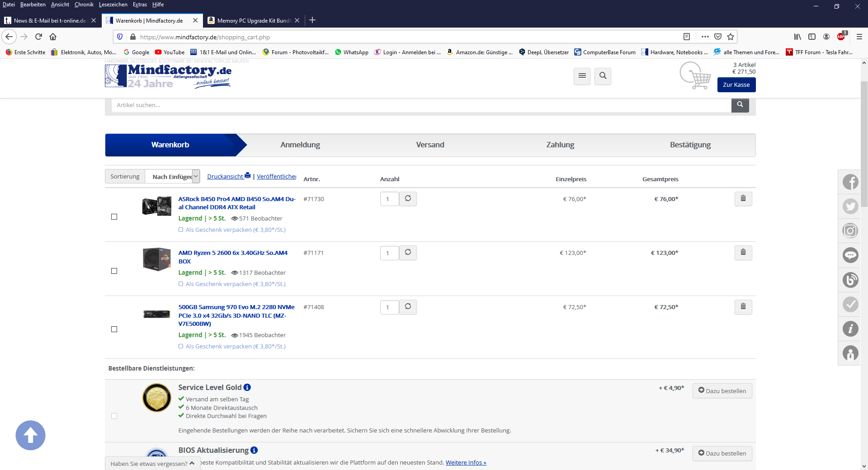Open the Adblock Plus extension icon
The image size is (868, 470).
click(x=841, y=37)
